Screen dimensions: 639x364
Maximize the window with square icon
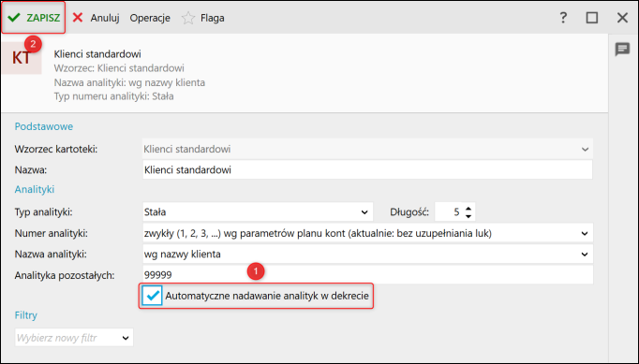click(592, 18)
